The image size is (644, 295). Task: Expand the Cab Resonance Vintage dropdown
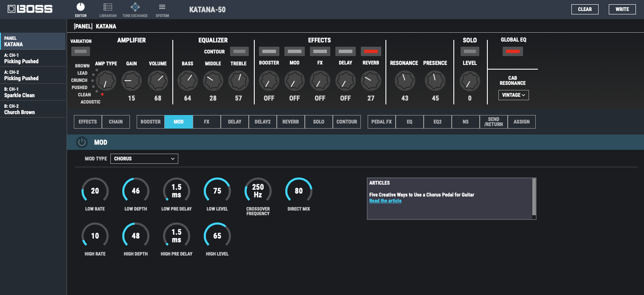pyautogui.click(x=513, y=95)
